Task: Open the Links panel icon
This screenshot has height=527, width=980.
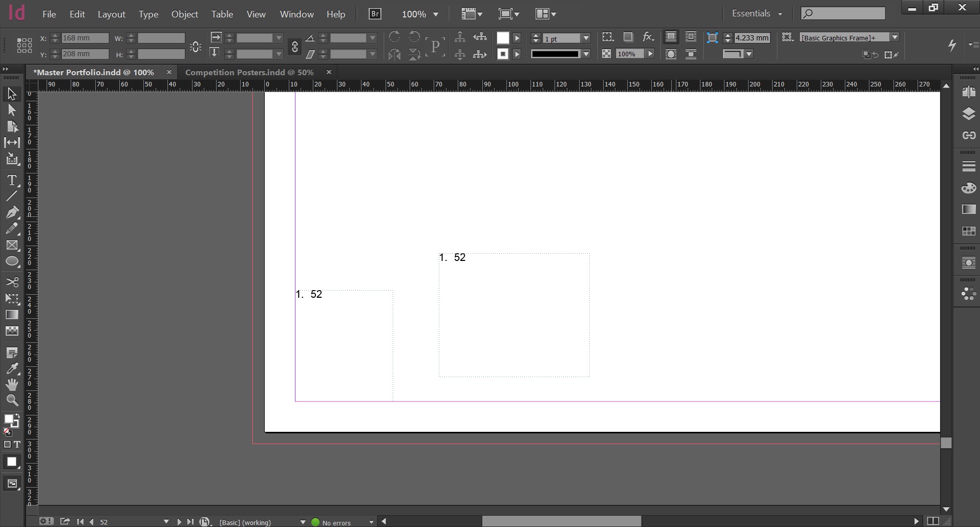Action: 968,136
